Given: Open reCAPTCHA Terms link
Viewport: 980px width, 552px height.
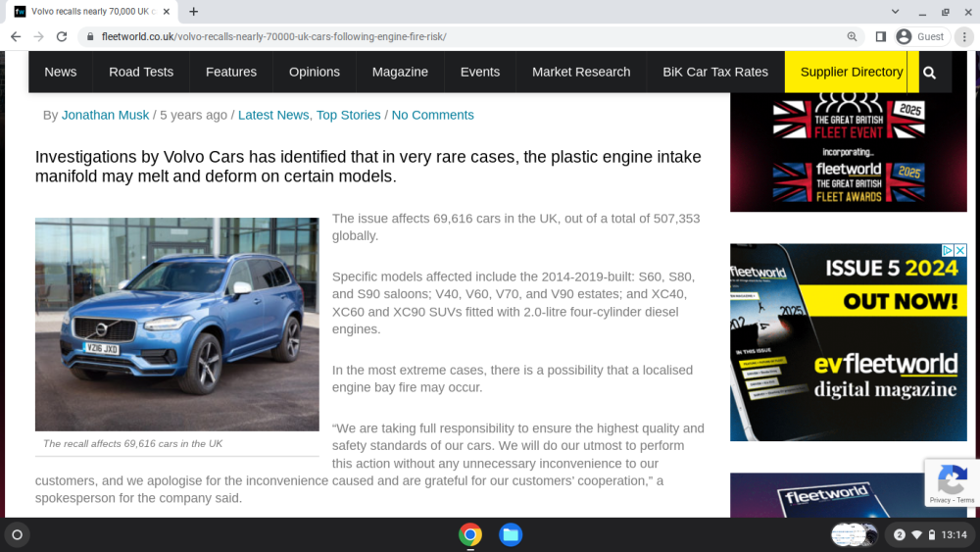Looking at the screenshot, I should click(x=965, y=500).
